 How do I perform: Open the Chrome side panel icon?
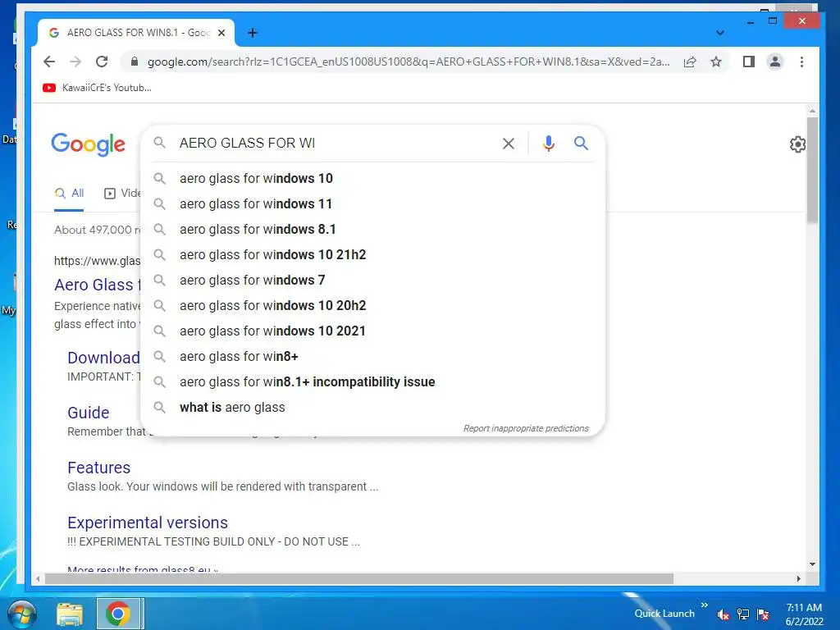749,62
